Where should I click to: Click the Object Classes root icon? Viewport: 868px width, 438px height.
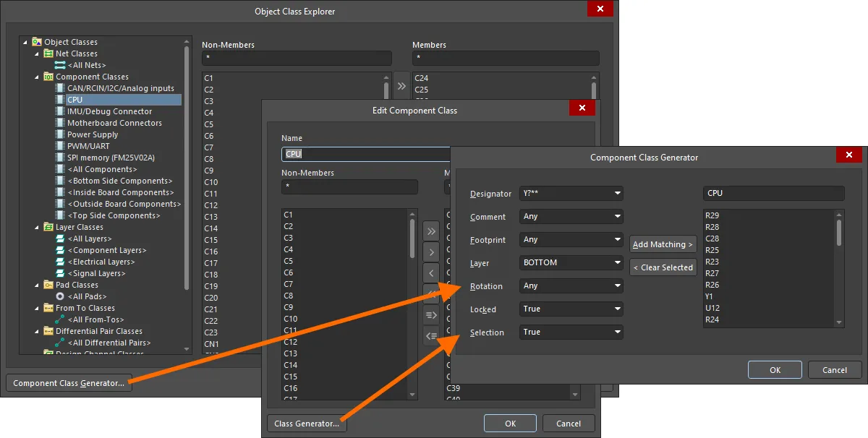click(37, 42)
